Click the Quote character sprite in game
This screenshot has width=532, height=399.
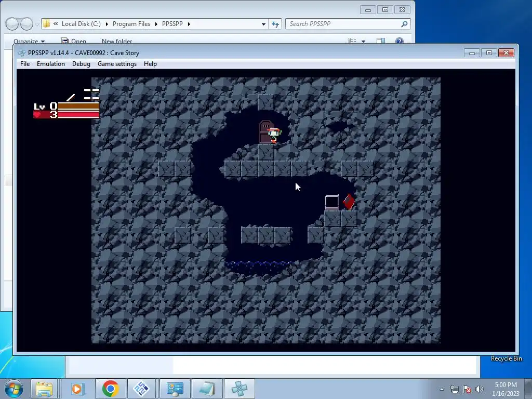(x=274, y=136)
